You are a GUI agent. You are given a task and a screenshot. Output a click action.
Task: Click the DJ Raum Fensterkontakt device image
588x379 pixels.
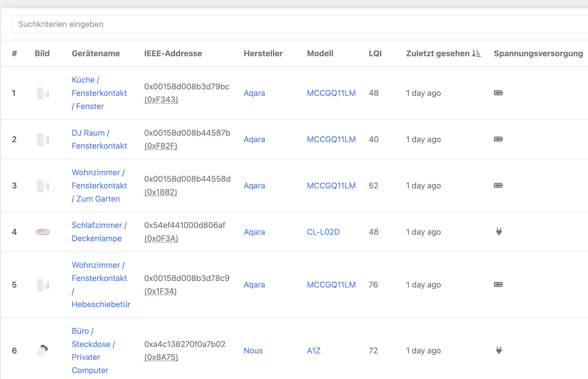43,139
